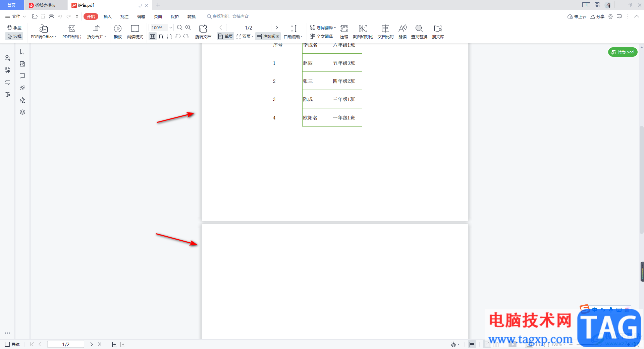Click the 查找功能、文档内容 search box
This screenshot has width=644, height=349.
click(x=228, y=16)
